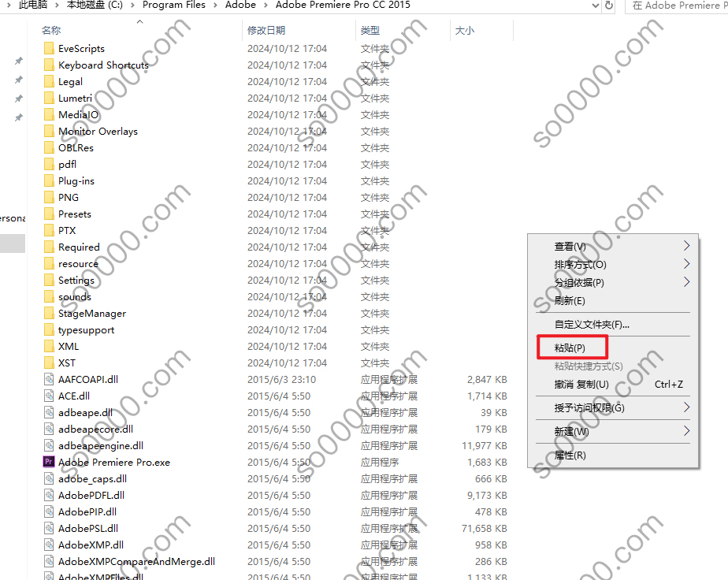Select the PTX folder name

pos(67,230)
